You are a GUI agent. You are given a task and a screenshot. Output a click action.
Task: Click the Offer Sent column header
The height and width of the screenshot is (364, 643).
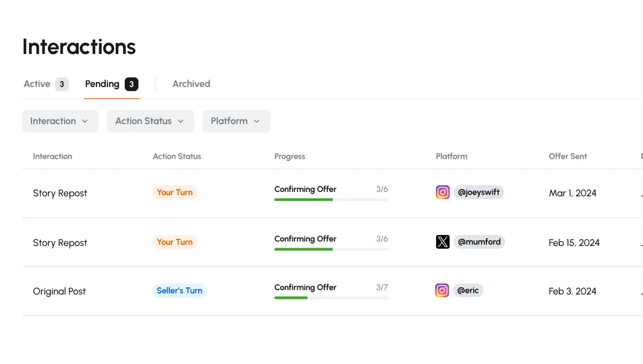tap(567, 157)
